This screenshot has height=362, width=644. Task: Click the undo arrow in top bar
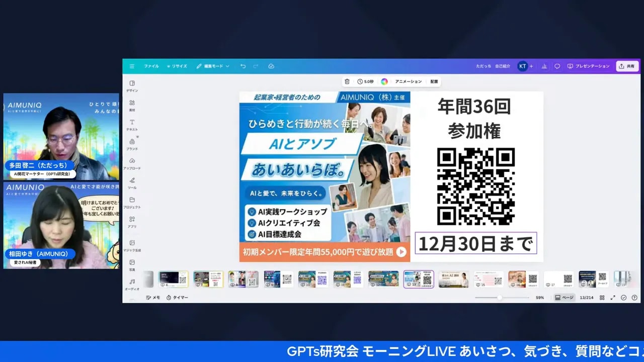click(x=243, y=66)
